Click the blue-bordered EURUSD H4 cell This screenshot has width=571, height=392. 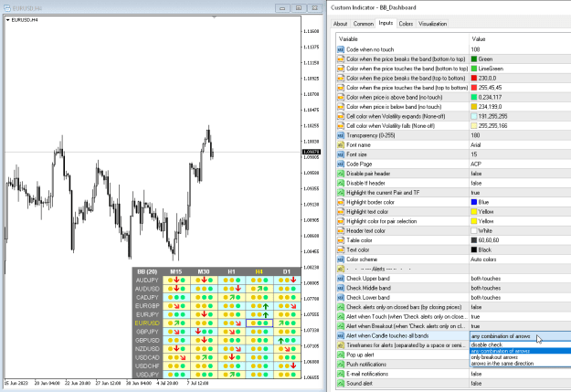pyautogui.click(x=259, y=323)
